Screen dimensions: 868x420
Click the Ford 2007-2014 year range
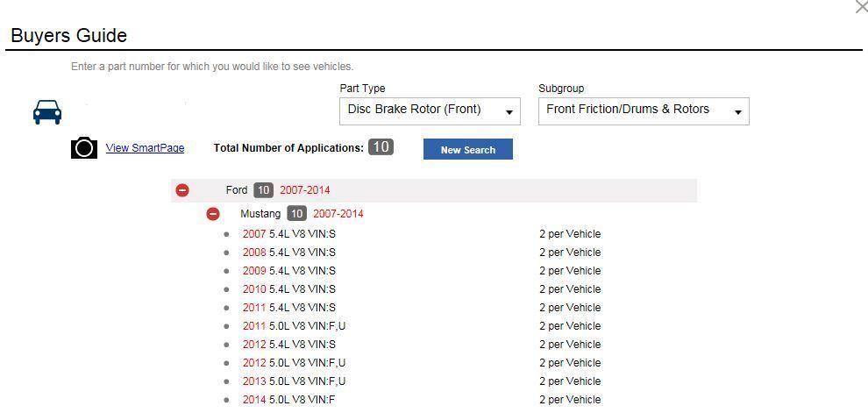[305, 190]
